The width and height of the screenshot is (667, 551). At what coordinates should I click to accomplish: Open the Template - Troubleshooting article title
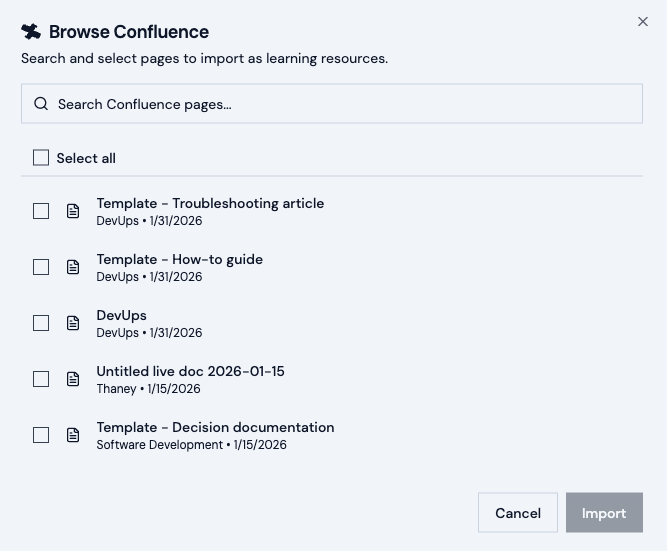click(210, 203)
